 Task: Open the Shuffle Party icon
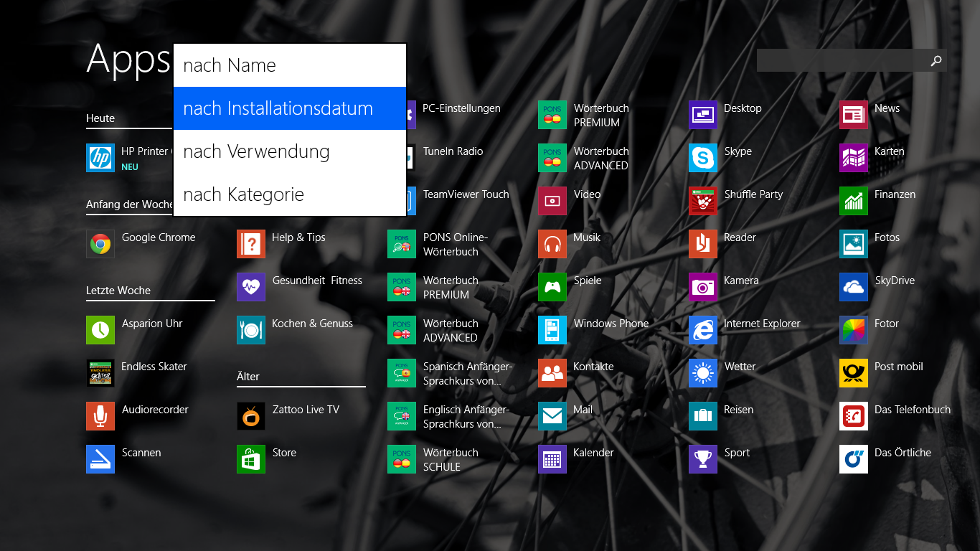click(703, 201)
